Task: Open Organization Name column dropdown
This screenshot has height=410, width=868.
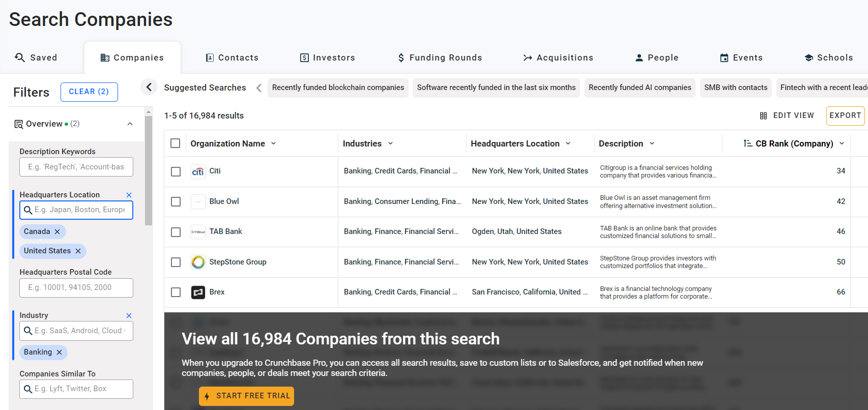Action: pyautogui.click(x=273, y=143)
